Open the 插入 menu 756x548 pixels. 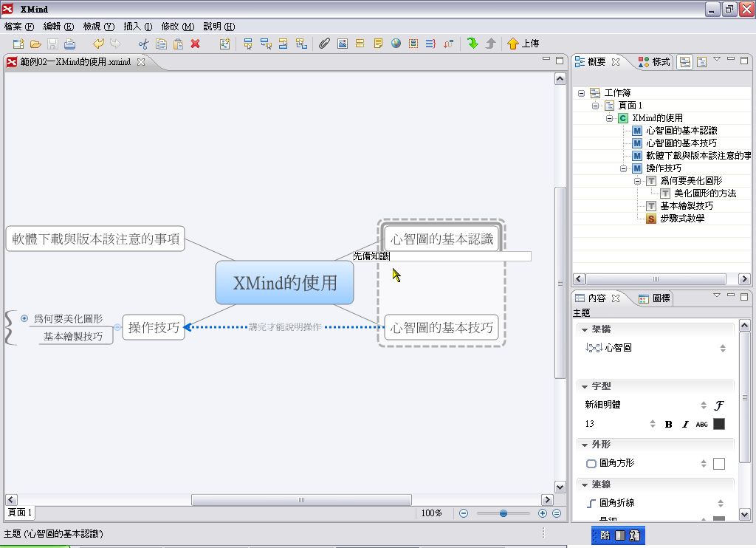click(x=138, y=27)
